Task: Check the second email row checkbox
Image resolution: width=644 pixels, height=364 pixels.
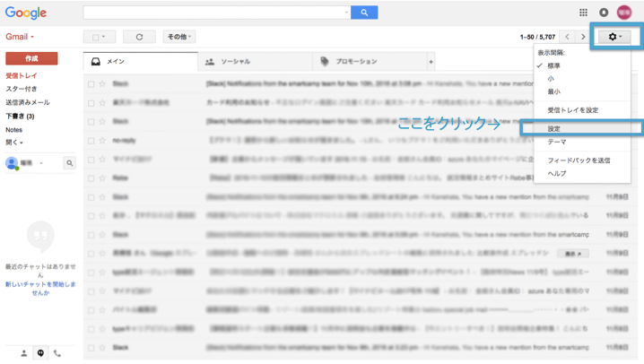Action: point(91,103)
